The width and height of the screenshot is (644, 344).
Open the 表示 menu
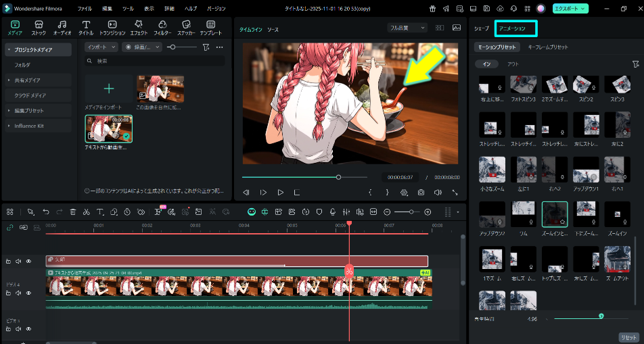click(x=149, y=9)
